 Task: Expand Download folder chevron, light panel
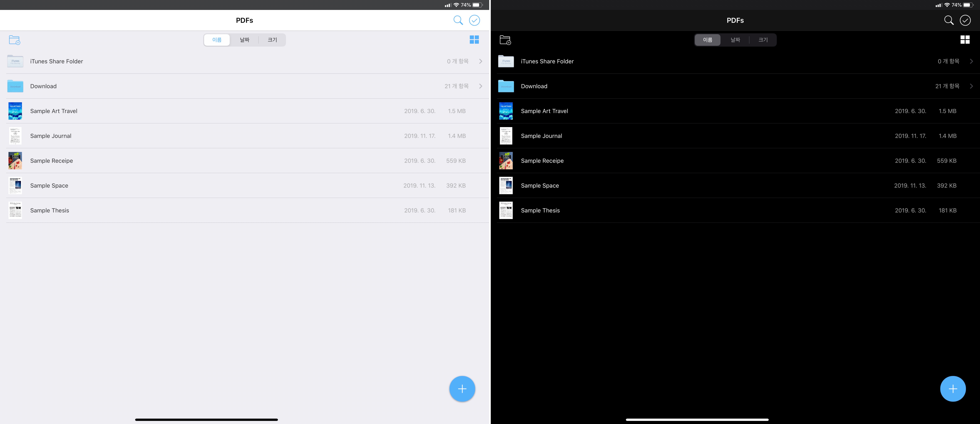481,86
